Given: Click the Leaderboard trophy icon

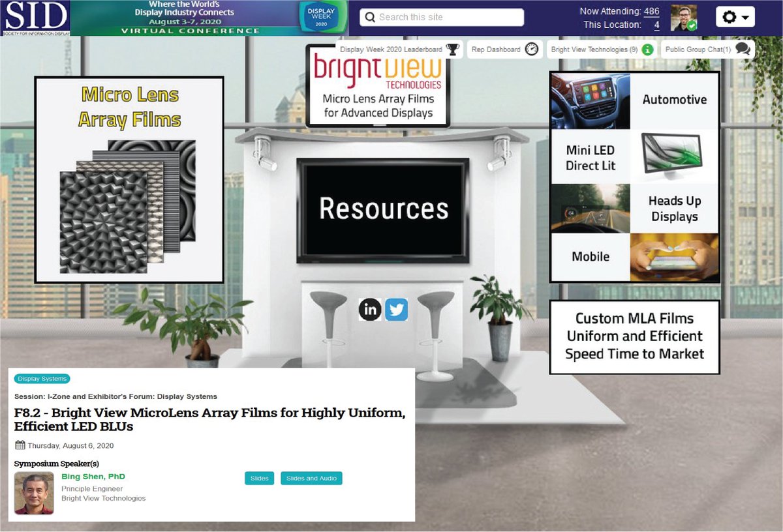Looking at the screenshot, I should (452, 50).
